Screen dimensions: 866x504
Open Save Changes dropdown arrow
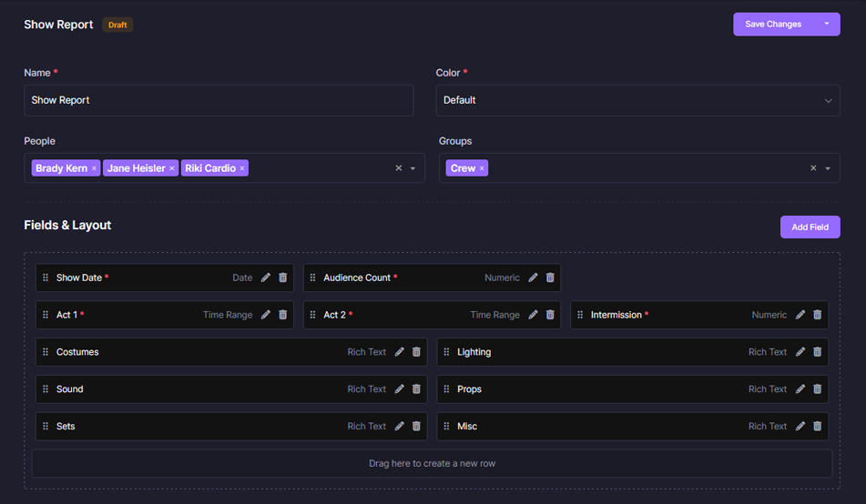(x=827, y=25)
